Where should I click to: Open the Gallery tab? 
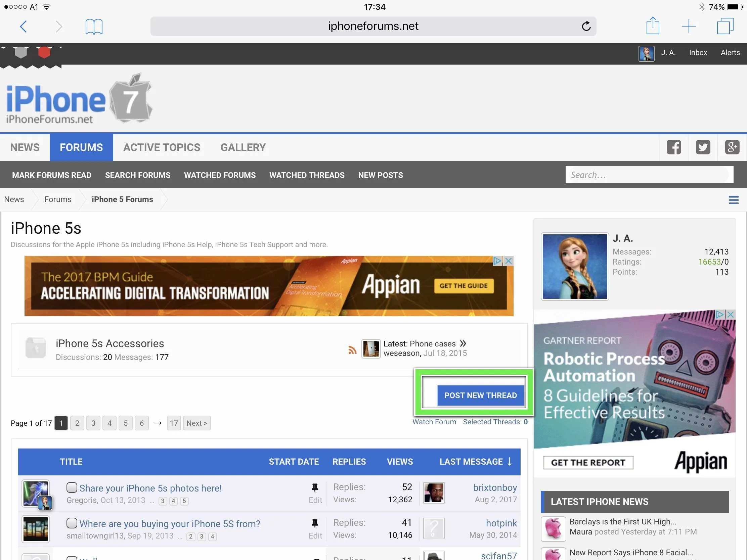pos(243,147)
